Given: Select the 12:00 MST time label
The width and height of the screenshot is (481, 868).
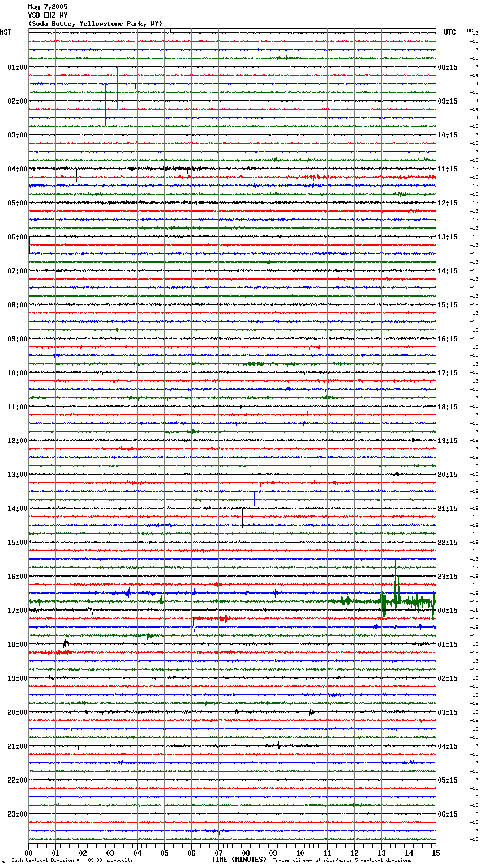Looking at the screenshot, I should point(18,441).
